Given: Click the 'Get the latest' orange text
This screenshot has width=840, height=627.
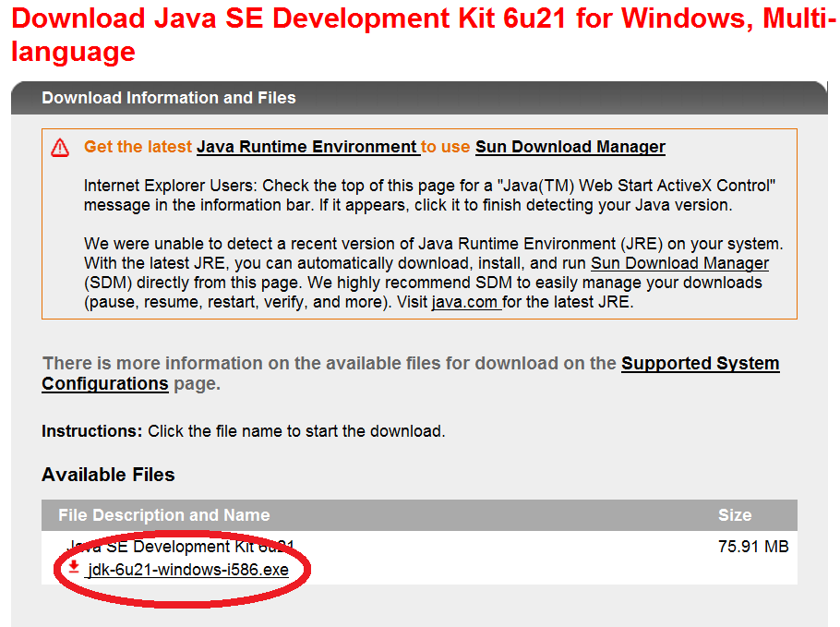Looking at the screenshot, I should (138, 146).
